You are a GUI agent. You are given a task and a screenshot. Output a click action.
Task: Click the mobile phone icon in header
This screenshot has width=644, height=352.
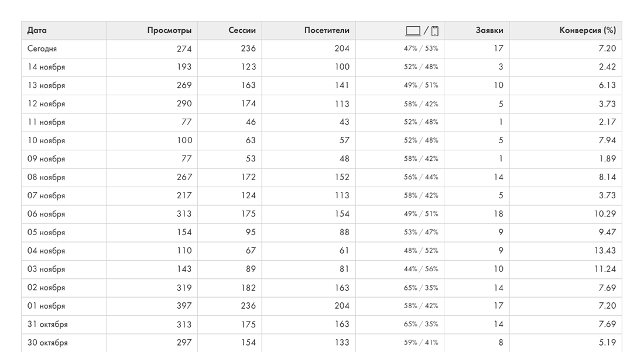(x=434, y=31)
